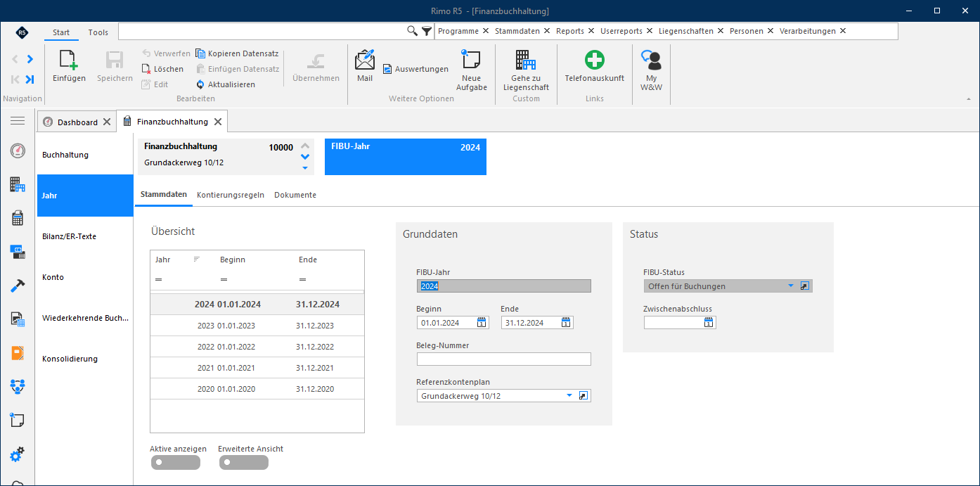The height and width of the screenshot is (486, 980).
Task: Click the Aktualisieren button
Action: point(226,84)
